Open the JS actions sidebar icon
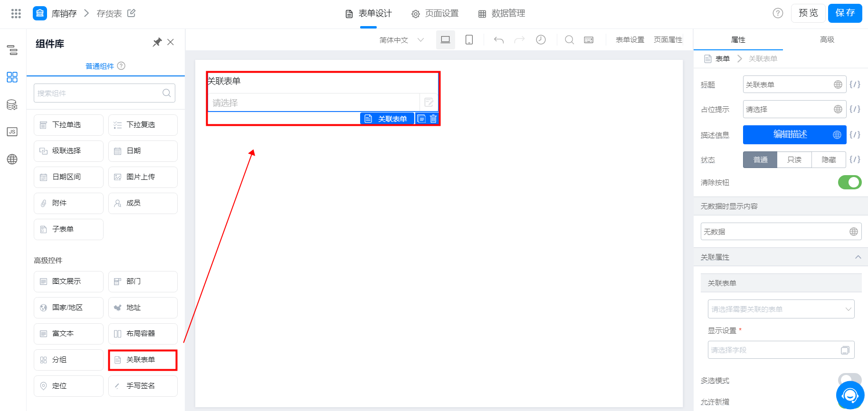Screen dimensions: 868x411 point(12,132)
